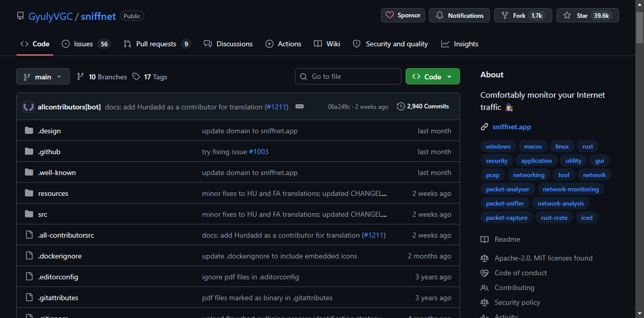Image resolution: width=644 pixels, height=318 pixels.
Task: Open Apache-2.0, MIT licenses found
Action: click(x=536, y=258)
